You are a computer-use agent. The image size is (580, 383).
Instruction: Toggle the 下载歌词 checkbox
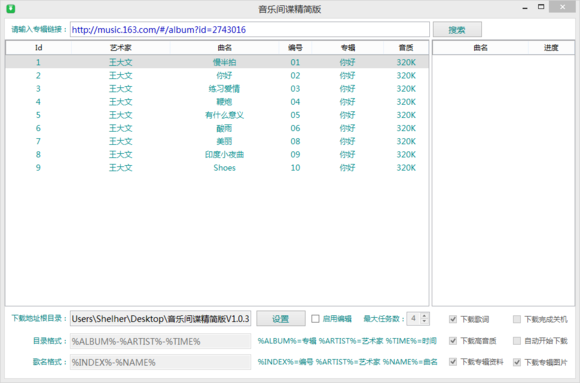click(453, 319)
